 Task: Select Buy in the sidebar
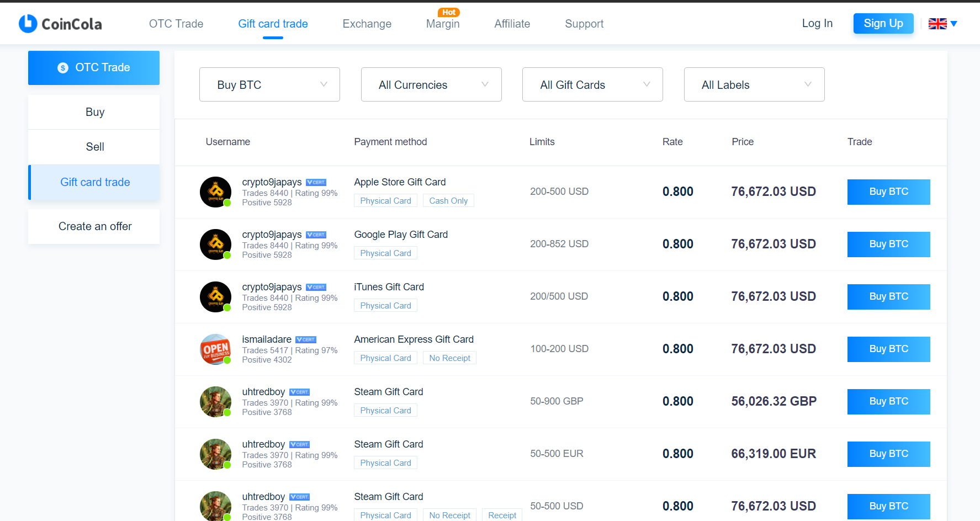pos(94,112)
